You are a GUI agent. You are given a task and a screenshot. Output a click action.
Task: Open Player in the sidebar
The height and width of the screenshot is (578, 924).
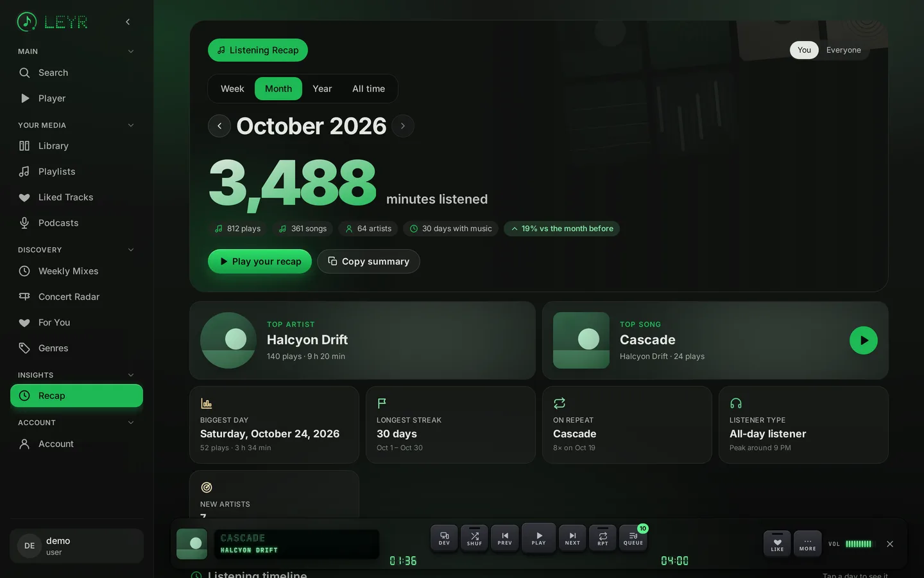pyautogui.click(x=76, y=98)
